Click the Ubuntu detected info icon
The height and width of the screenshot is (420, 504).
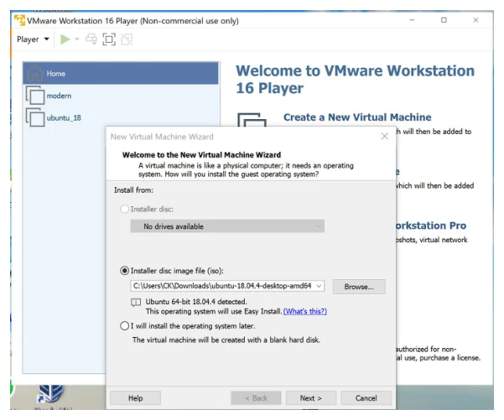[136, 303]
